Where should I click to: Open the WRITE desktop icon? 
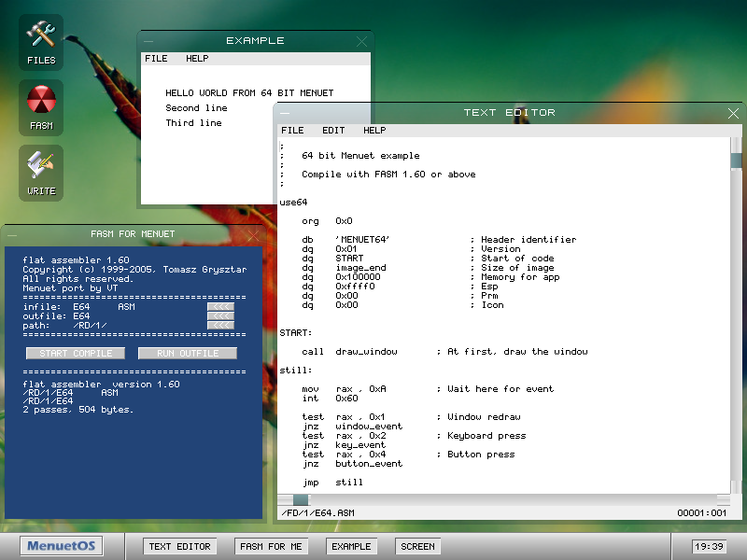click(x=41, y=173)
